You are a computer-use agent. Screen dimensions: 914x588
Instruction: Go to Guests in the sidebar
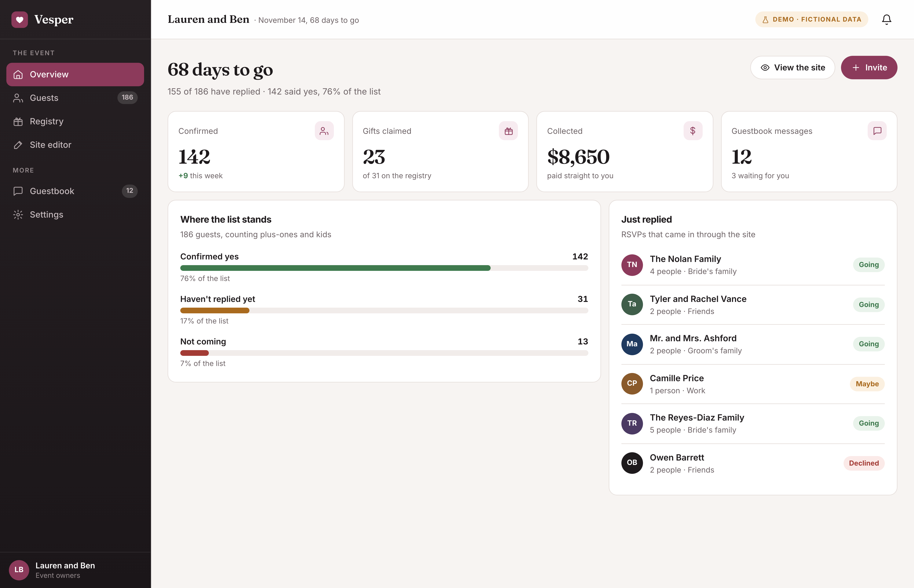tap(75, 98)
